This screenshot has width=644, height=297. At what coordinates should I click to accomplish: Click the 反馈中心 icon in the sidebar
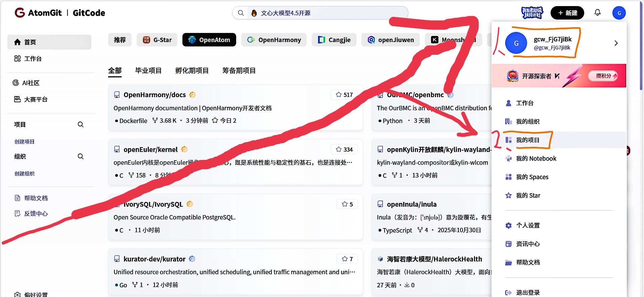(x=17, y=213)
